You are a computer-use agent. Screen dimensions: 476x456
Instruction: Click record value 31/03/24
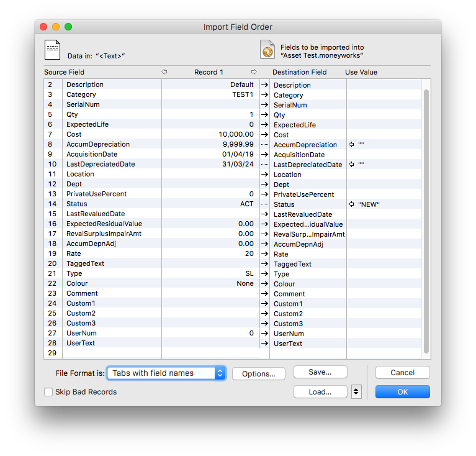[238, 164]
